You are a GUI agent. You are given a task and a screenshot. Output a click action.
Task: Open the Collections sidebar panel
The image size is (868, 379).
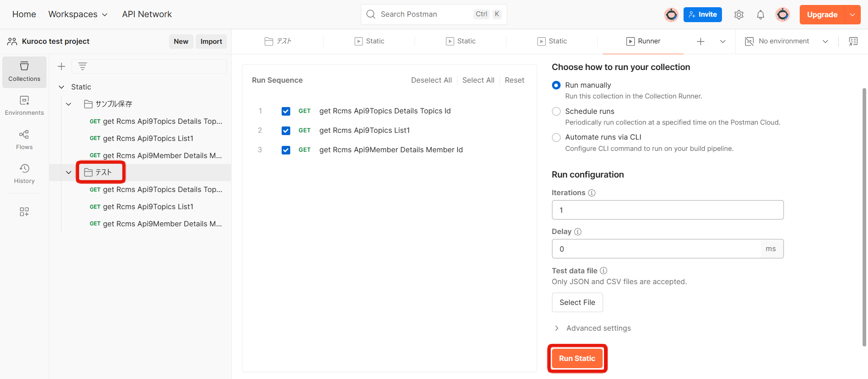pyautogui.click(x=24, y=71)
